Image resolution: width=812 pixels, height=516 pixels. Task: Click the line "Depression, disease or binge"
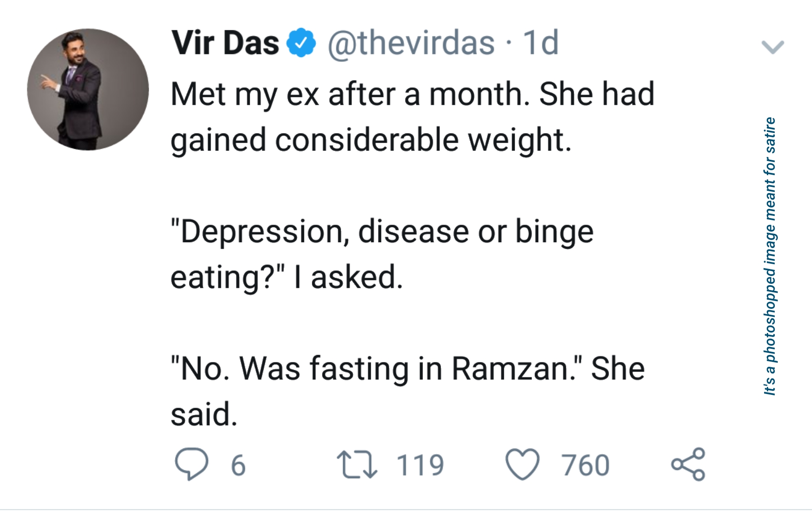click(382, 231)
